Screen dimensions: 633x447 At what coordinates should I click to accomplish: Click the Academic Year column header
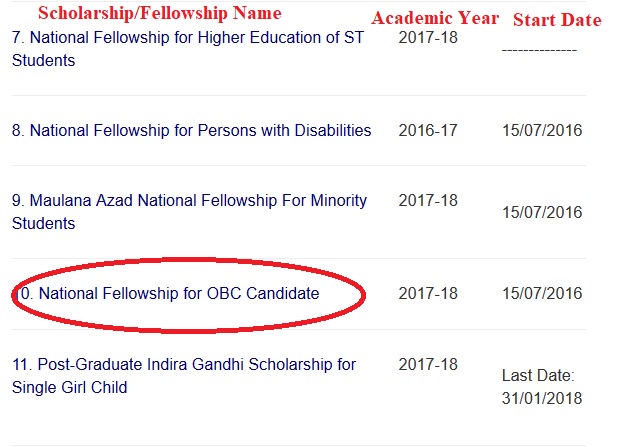(435, 18)
